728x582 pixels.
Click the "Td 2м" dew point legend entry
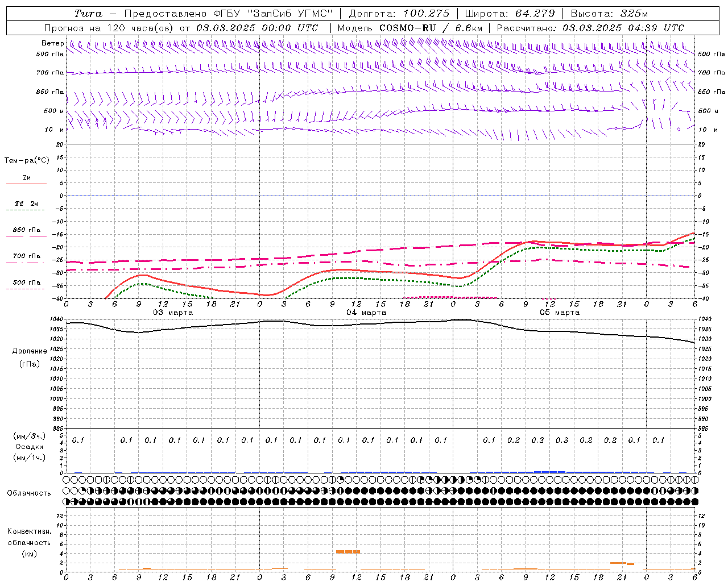tap(27, 203)
